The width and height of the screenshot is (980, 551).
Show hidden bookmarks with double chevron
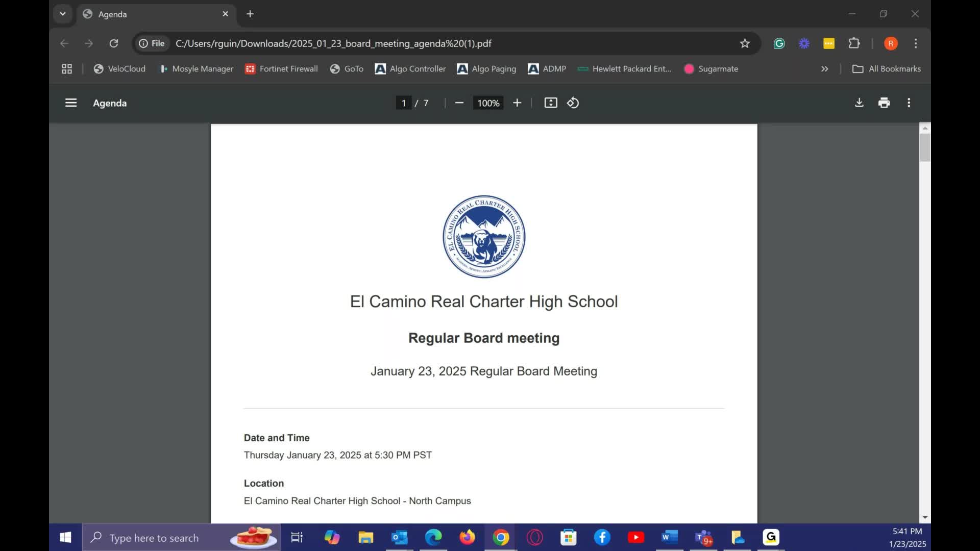click(x=824, y=69)
